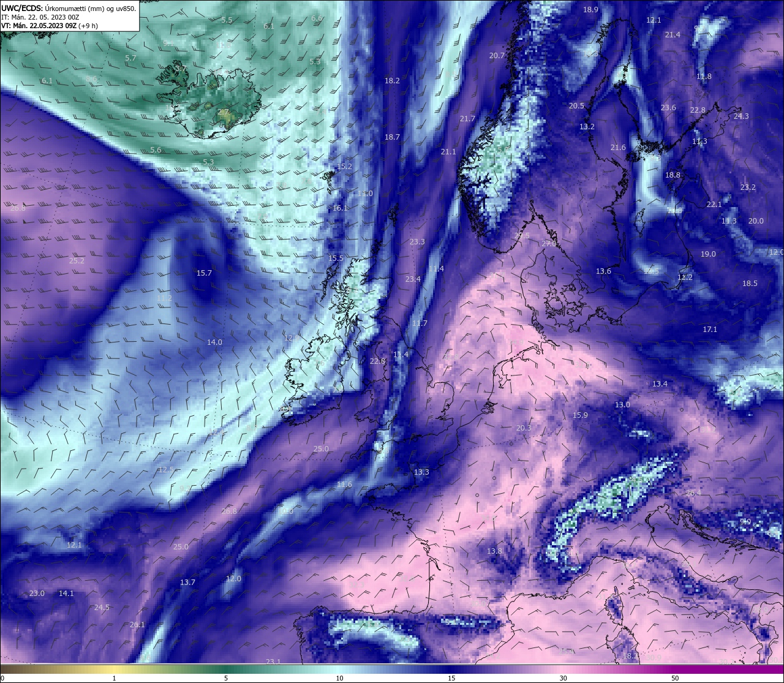Screen dimensions: 784x683
Task: Click the 15.7 value label
Action: tap(204, 273)
